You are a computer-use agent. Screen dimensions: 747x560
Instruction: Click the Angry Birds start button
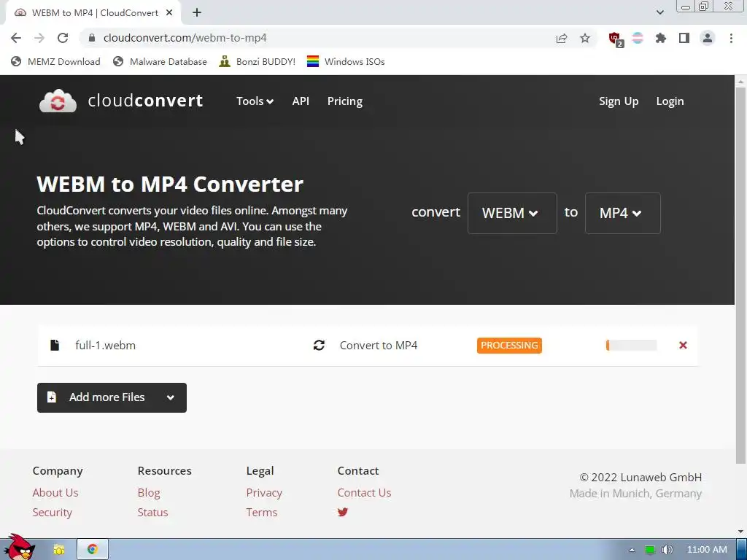(x=19, y=548)
